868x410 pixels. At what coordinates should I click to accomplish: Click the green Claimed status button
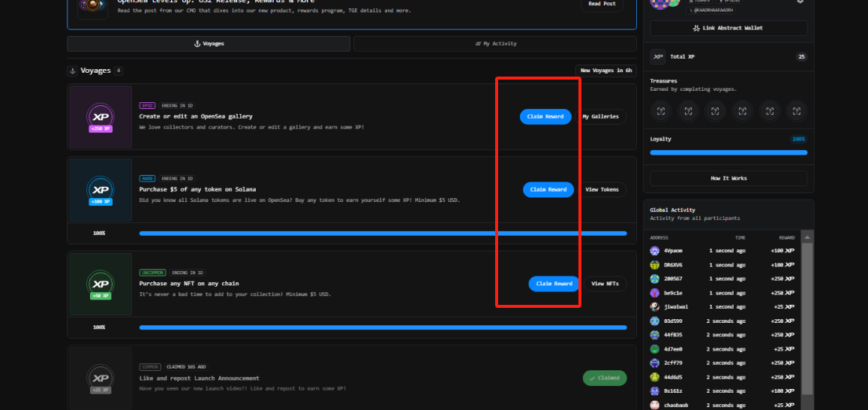(605, 378)
